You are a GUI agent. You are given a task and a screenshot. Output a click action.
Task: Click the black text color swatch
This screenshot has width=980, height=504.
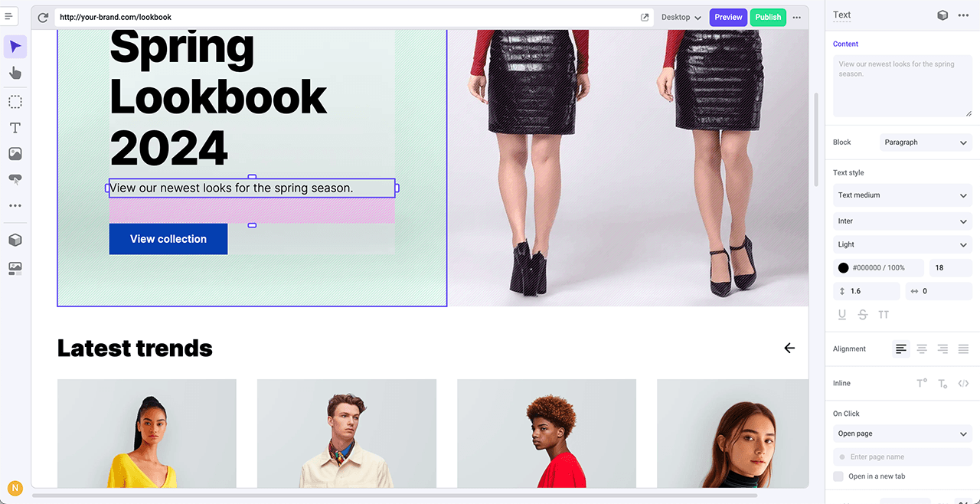coord(843,268)
